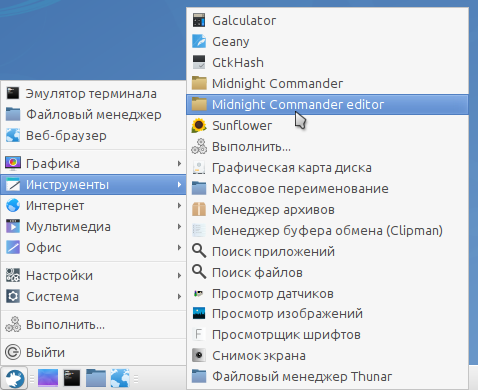Click the Galculator calculator icon
This screenshot has width=478, height=390.
(199, 20)
